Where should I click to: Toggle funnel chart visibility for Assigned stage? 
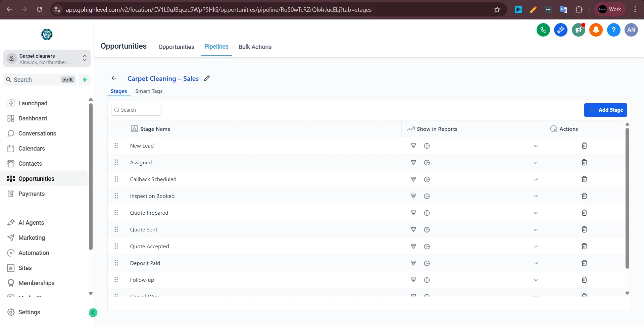click(413, 163)
